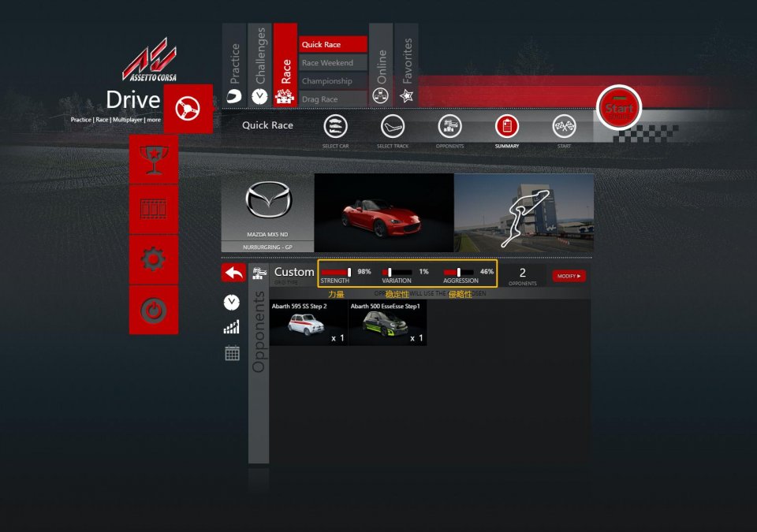Select the Practice helmet icon
757x532 pixels.
tap(234, 96)
